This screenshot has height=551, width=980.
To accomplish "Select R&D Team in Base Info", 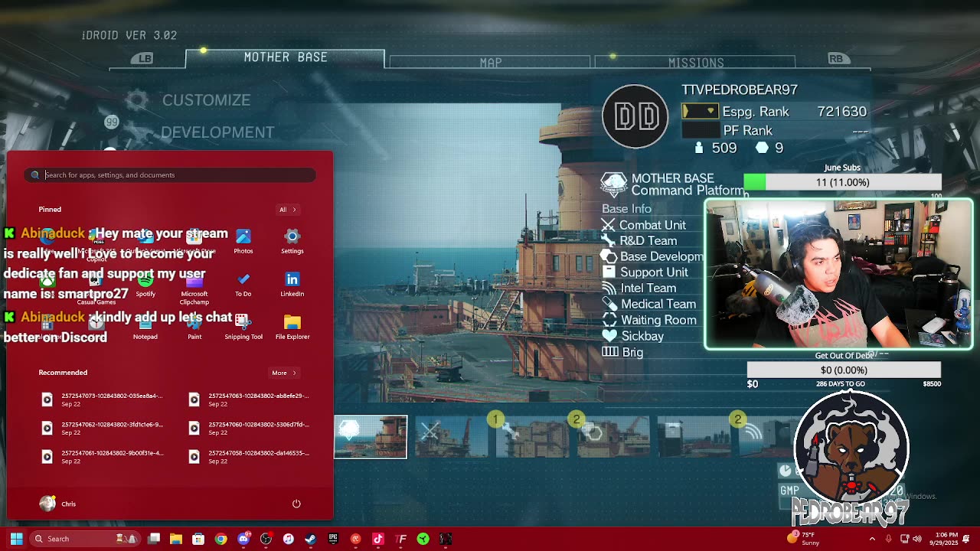I will (639, 241).
